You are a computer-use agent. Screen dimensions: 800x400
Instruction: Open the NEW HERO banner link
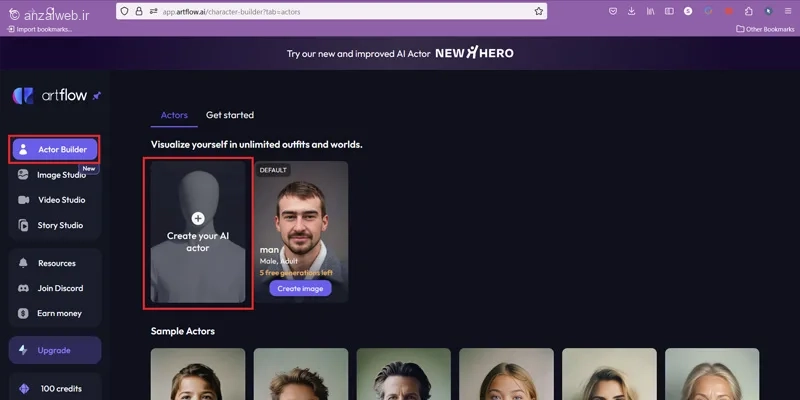coord(474,53)
